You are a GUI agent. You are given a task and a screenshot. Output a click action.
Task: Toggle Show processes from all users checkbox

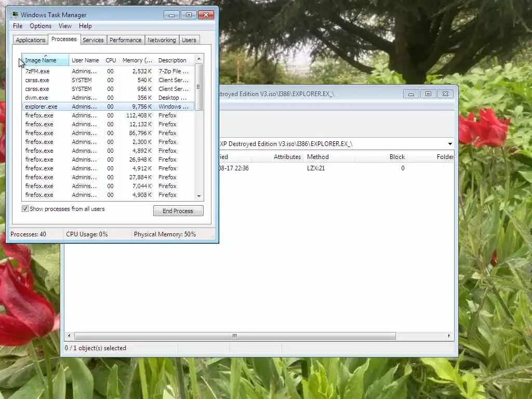pos(25,209)
